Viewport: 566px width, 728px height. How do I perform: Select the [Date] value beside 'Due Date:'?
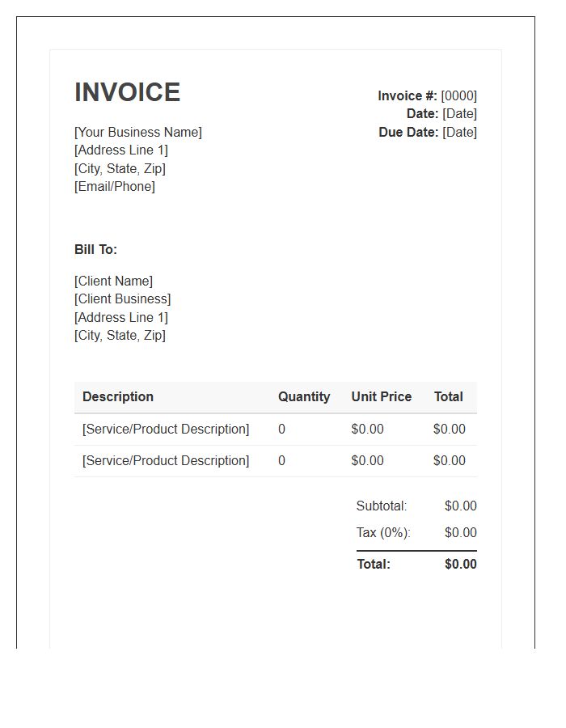pos(459,133)
